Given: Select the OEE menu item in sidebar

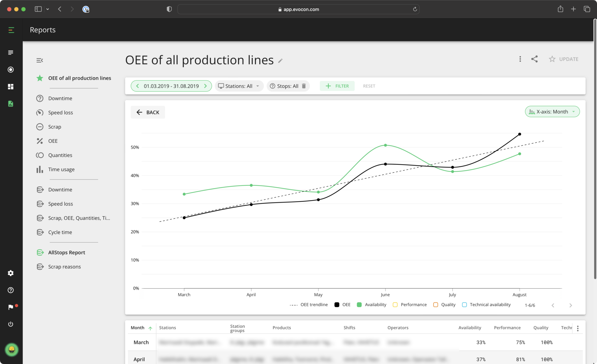Looking at the screenshot, I should [52, 141].
